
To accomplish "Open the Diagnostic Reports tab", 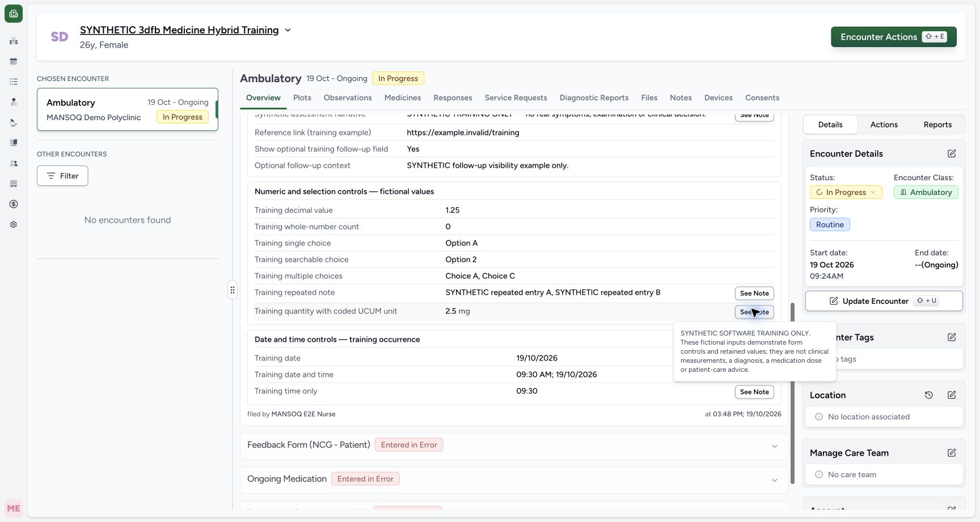I will point(594,97).
